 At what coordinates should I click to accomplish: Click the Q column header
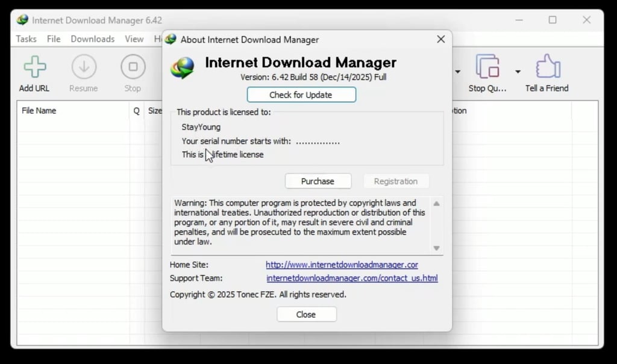136,111
